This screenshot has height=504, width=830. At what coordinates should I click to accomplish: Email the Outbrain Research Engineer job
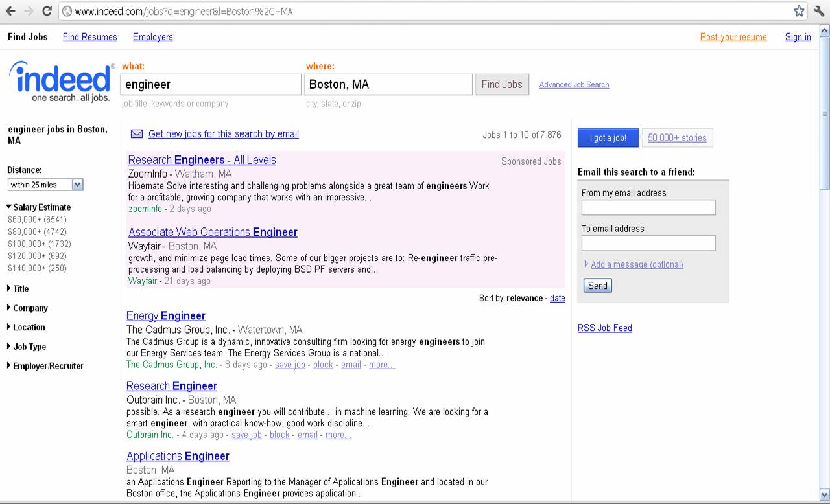[x=307, y=435]
